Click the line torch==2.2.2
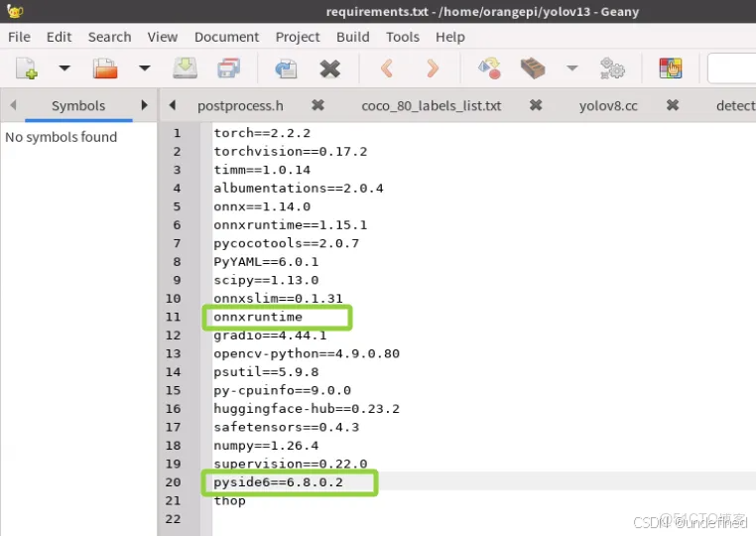756x536 pixels. [x=262, y=133]
